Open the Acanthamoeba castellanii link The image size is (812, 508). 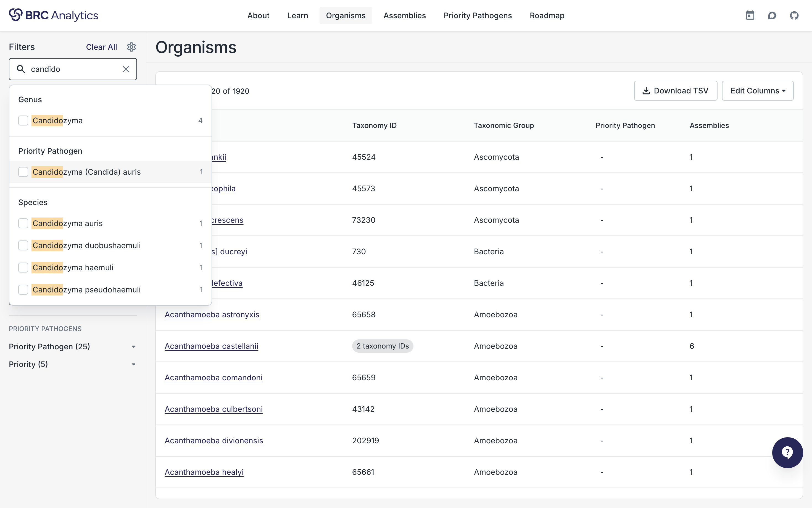click(x=211, y=346)
